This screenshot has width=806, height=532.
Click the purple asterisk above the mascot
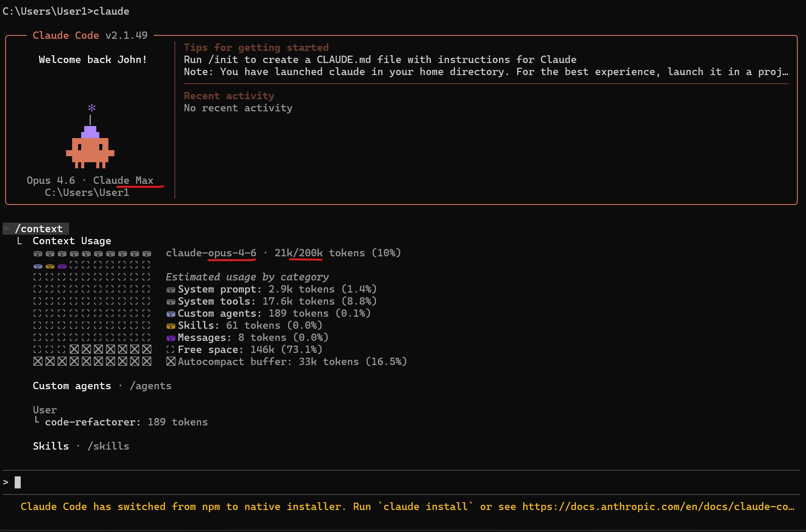(92, 107)
